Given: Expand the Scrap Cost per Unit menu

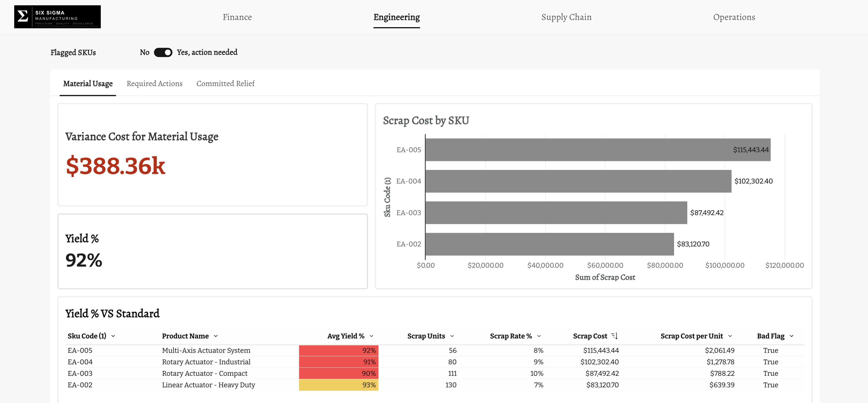Looking at the screenshot, I should [x=730, y=336].
